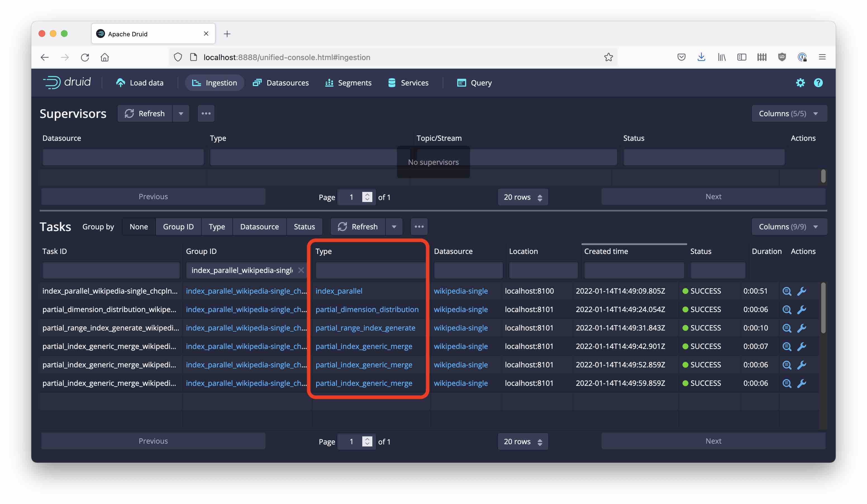Open the Query view

point(475,83)
